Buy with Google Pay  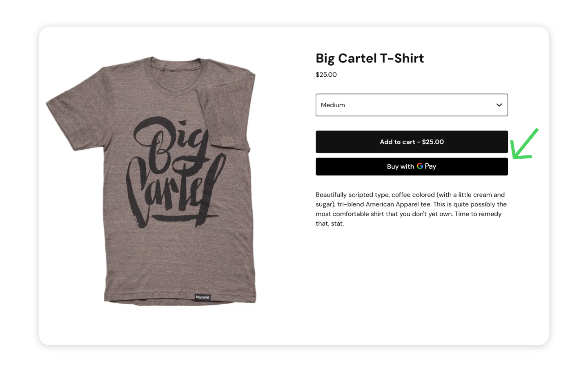(x=412, y=166)
